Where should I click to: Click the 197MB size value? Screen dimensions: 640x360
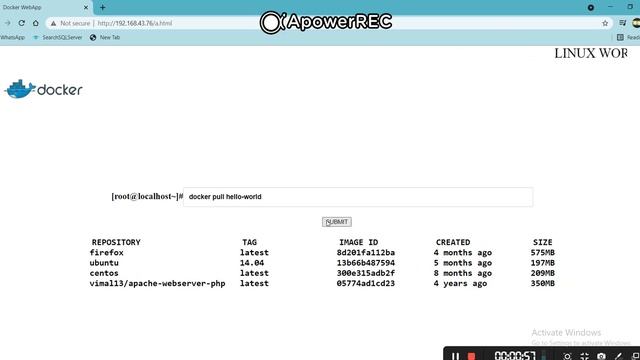[x=542, y=263]
